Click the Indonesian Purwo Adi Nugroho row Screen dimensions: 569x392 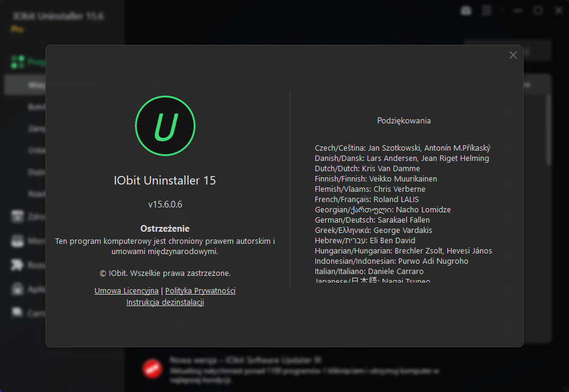pos(391,261)
